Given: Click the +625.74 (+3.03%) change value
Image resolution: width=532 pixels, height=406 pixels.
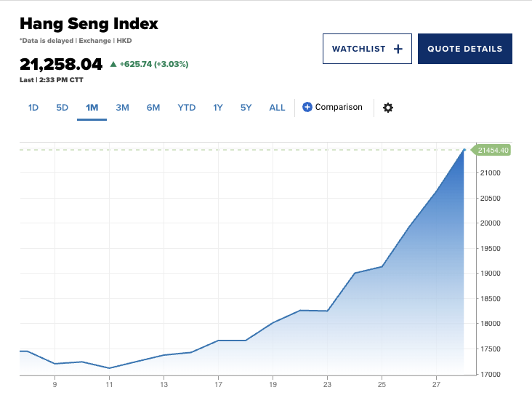Looking at the screenshot, I should (x=154, y=64).
